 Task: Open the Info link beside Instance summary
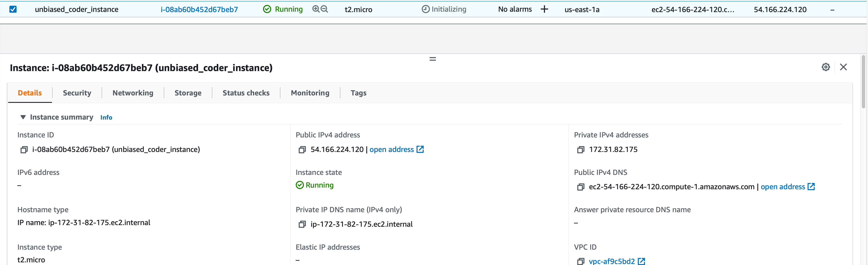coord(106,118)
